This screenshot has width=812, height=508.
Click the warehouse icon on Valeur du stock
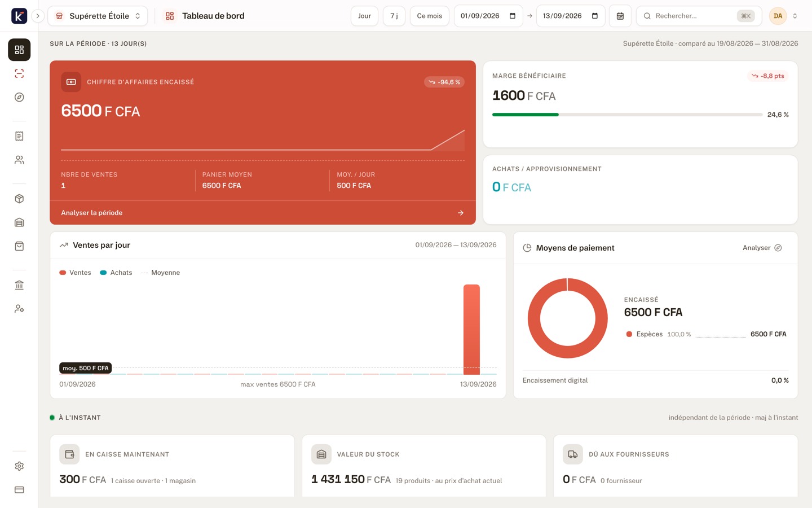tap(321, 454)
